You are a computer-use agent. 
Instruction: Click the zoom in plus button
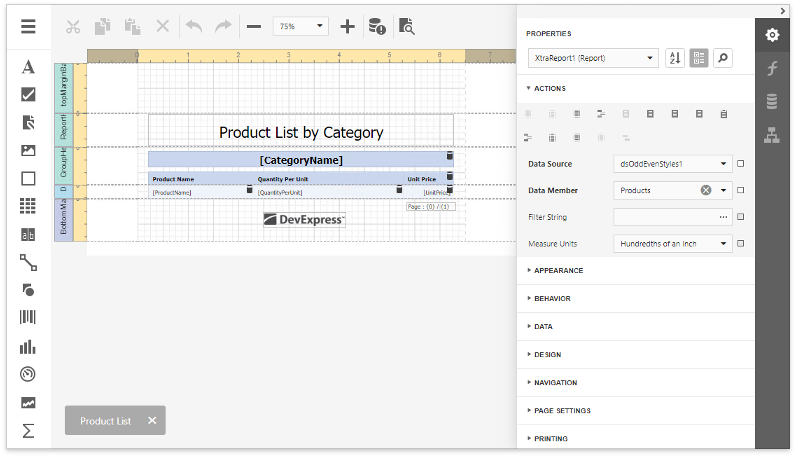coord(347,26)
